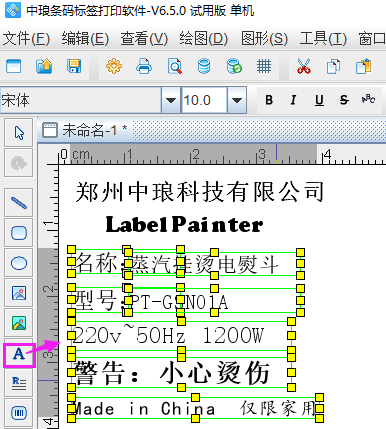Click the greyed-out curve node tool
Viewport: 386px width, 429px height.
point(19,163)
